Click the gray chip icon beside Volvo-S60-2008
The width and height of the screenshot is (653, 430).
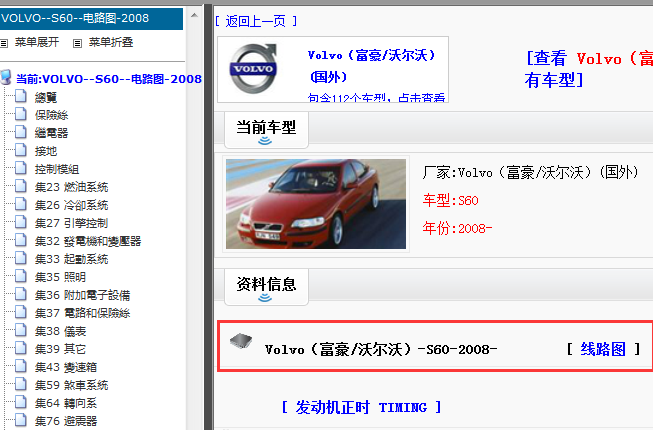(x=241, y=341)
